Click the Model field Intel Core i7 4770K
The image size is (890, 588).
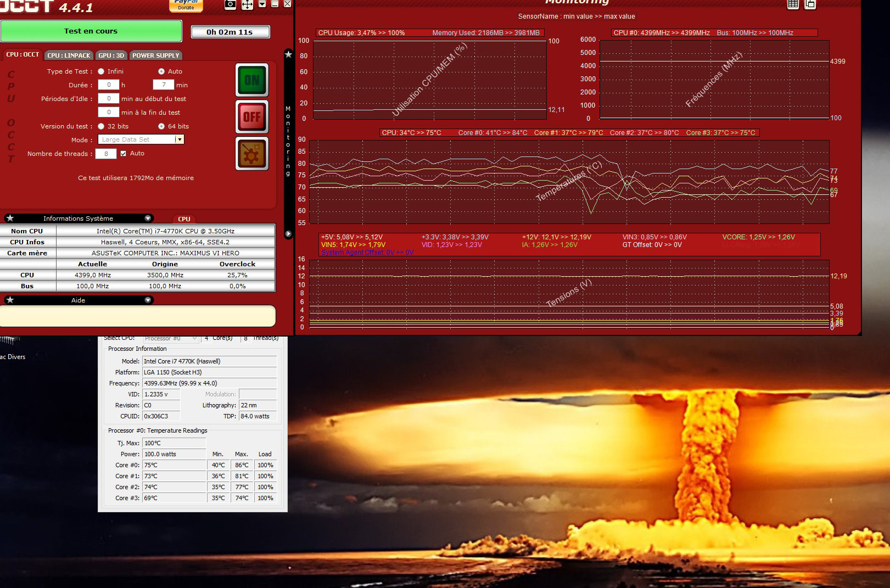coord(209,361)
